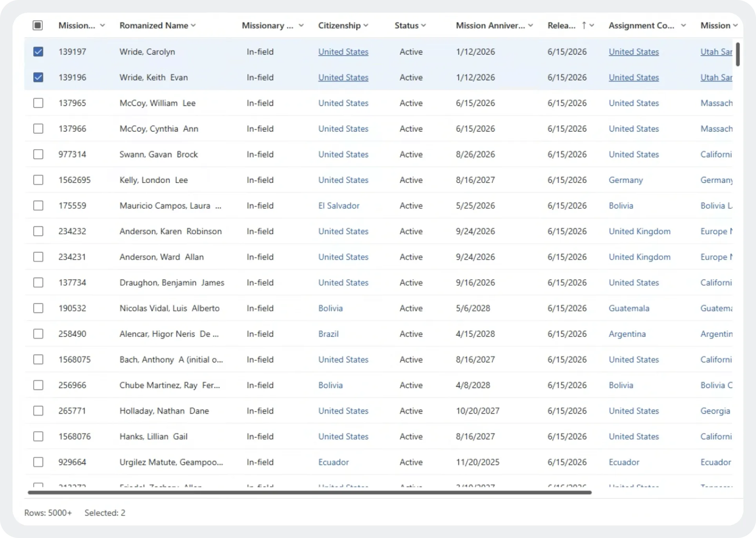Screen dimensions: 756x538
Task: Open the El Salvador citizenship link
Action: [339, 206]
